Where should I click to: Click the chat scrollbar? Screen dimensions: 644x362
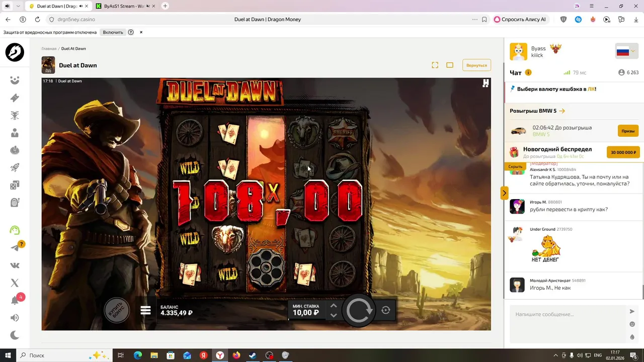point(642,292)
